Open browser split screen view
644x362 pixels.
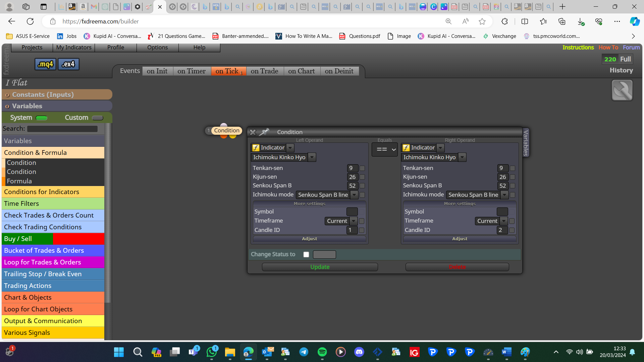(x=525, y=21)
